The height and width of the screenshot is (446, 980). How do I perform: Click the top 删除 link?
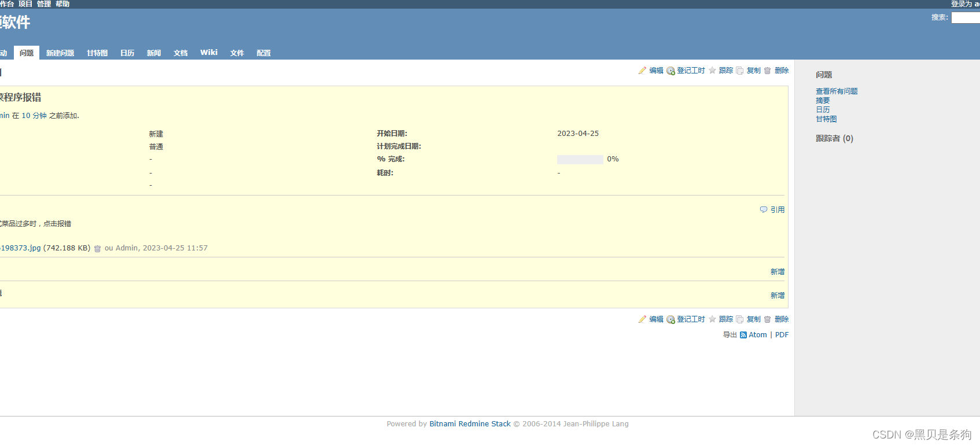point(782,71)
